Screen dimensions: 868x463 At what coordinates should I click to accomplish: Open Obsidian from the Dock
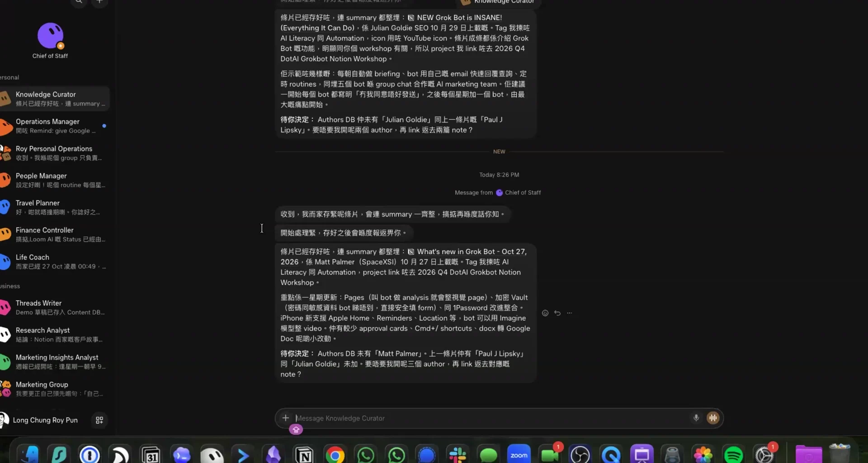[274, 454]
